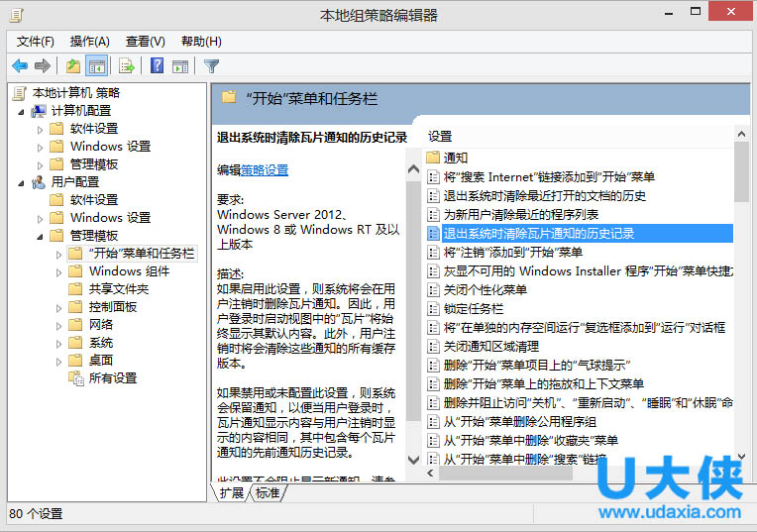Switch to the 扩展 tab

(231, 493)
